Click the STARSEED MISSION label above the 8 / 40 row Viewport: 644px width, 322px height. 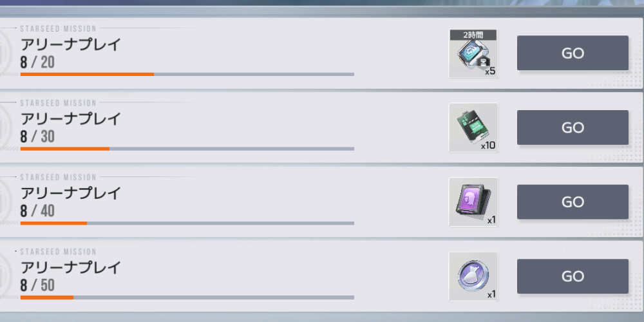[x=59, y=178]
